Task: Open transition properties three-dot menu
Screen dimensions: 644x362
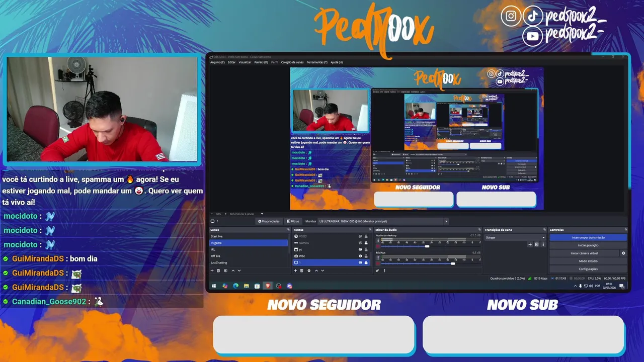Action: (543, 244)
